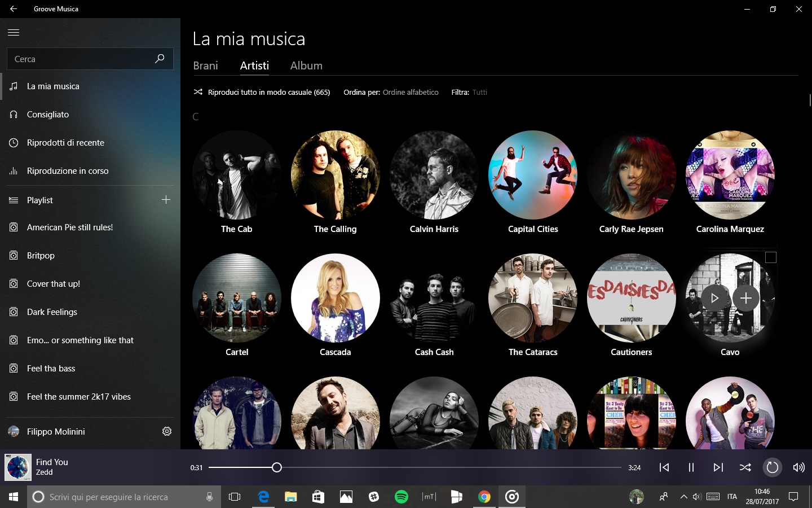The image size is (812, 508).
Task: Open the Filtra Tutti dropdown
Action: 480,92
